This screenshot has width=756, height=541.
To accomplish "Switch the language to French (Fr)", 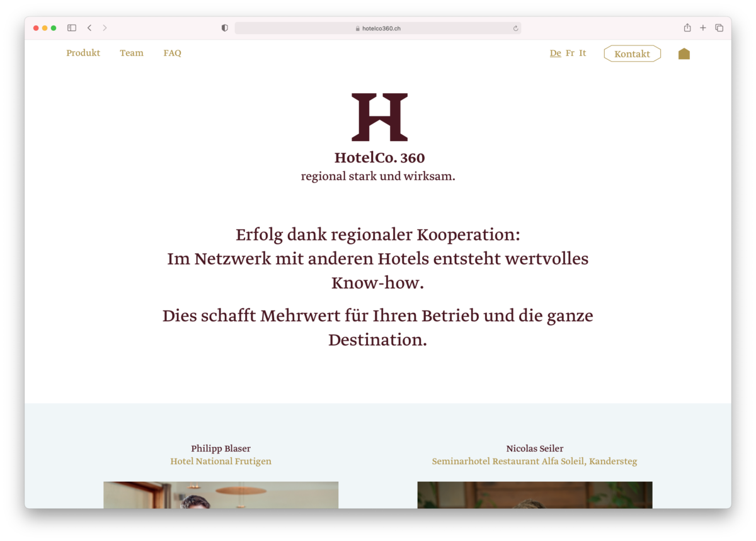I will (x=570, y=53).
